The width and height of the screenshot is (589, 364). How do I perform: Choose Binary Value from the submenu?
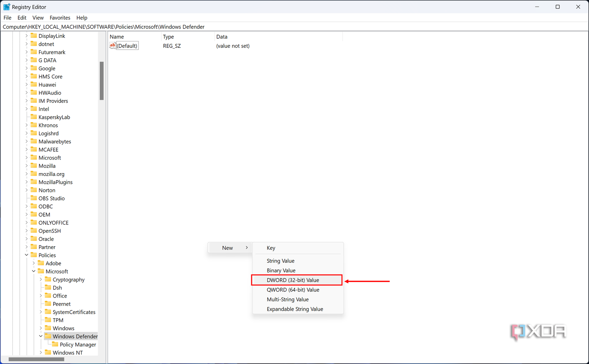click(298, 271)
